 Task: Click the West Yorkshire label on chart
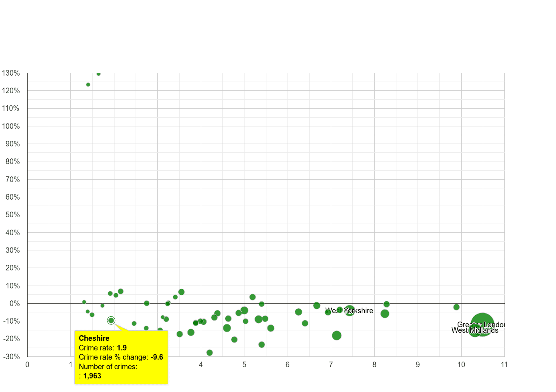[x=349, y=311]
